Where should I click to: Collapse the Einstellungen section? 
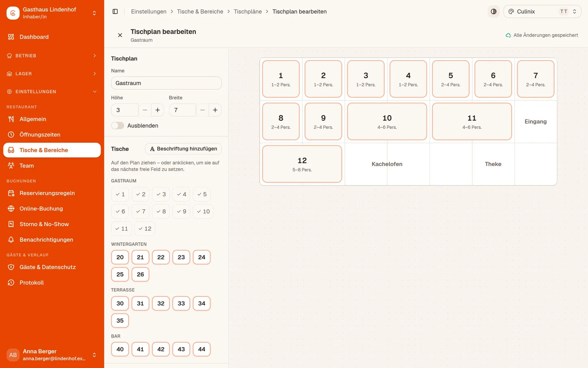point(52,92)
